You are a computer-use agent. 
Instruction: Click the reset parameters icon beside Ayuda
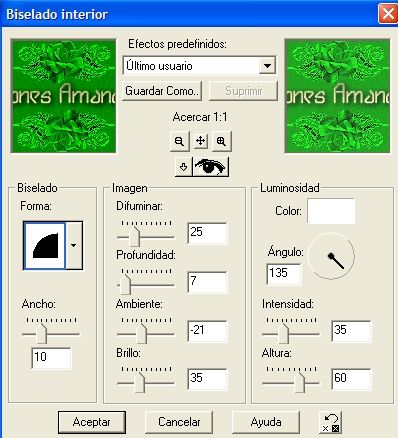(331, 423)
